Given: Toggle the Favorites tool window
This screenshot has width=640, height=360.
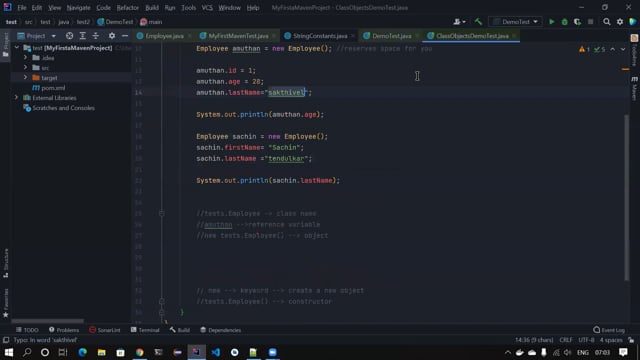Looking at the screenshot, I should pyautogui.click(x=6, y=303).
